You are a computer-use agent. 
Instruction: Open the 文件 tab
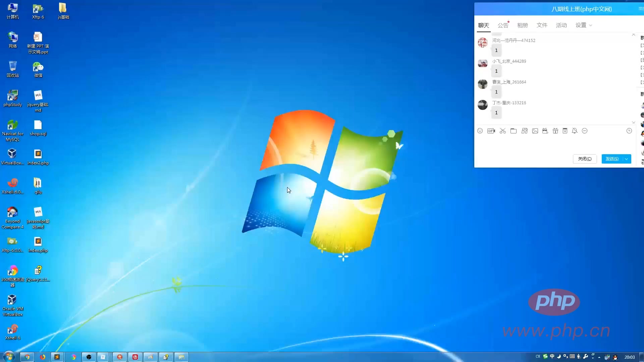coord(542,25)
